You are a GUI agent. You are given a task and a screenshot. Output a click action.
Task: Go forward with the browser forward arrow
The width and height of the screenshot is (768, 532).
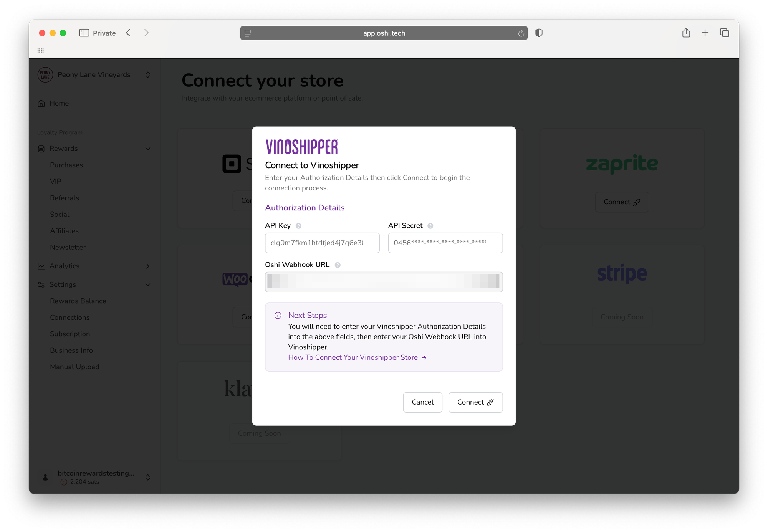pyautogui.click(x=146, y=33)
